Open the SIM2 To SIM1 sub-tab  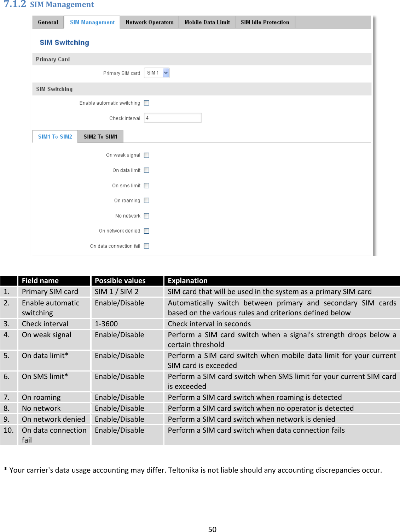pyautogui.click(x=101, y=136)
